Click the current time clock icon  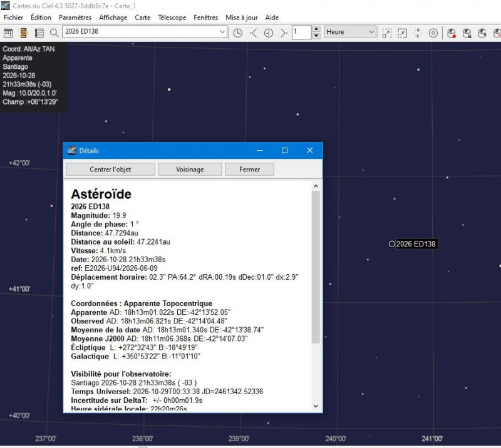269,33
